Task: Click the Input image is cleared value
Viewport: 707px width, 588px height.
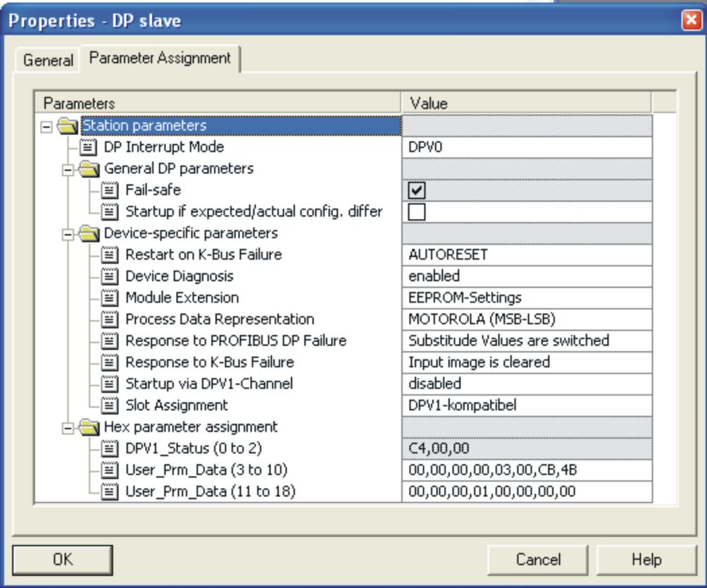Action: pyautogui.click(x=527, y=362)
